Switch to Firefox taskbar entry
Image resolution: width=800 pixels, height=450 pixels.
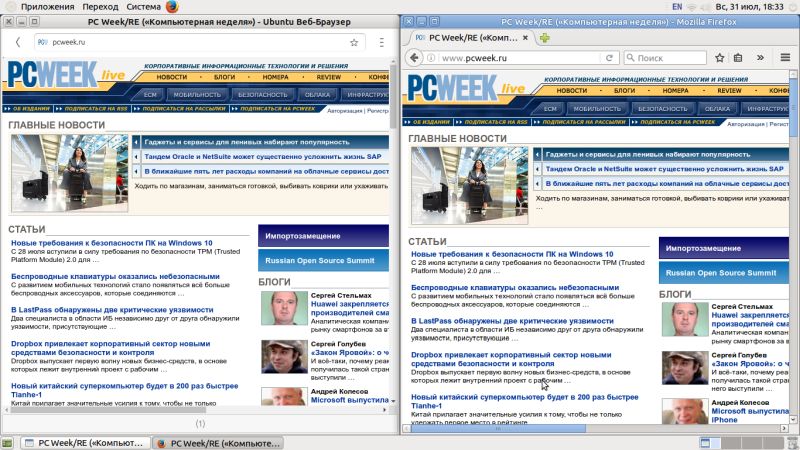click(x=218, y=443)
